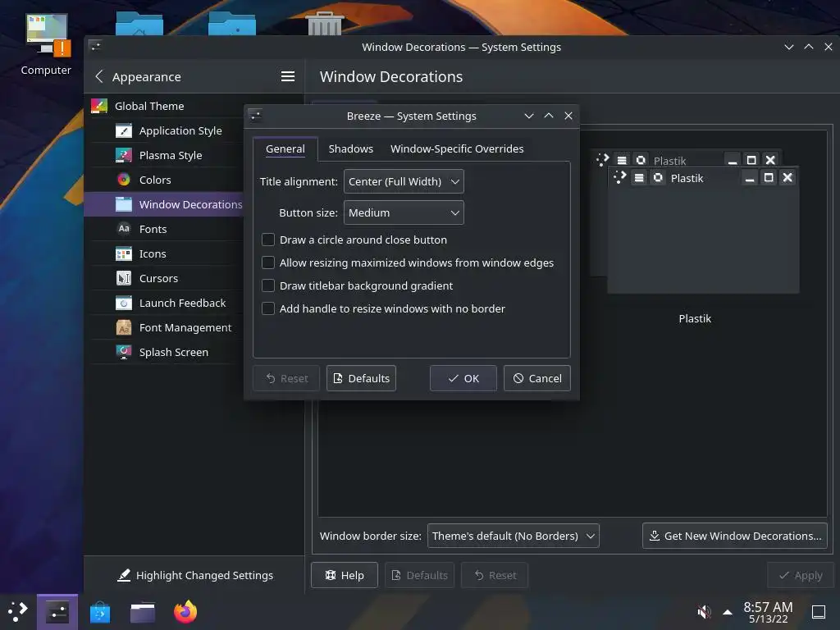The width and height of the screenshot is (840, 630).
Task: Expand the hidden system tray icons arrow
Action: tap(728, 612)
